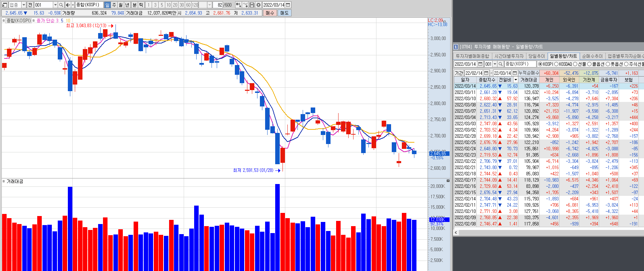Switch to the 일별동향/차트 tab

click(564, 56)
